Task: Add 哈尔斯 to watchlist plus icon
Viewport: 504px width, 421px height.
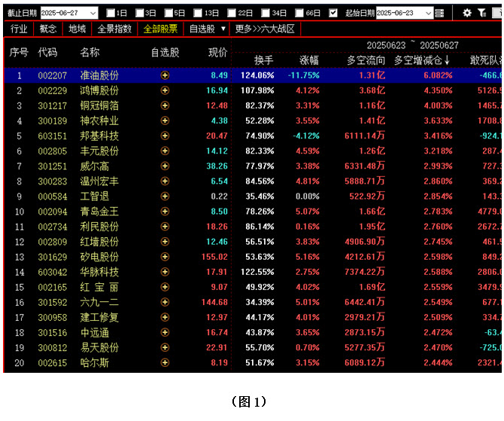Action: tap(165, 363)
